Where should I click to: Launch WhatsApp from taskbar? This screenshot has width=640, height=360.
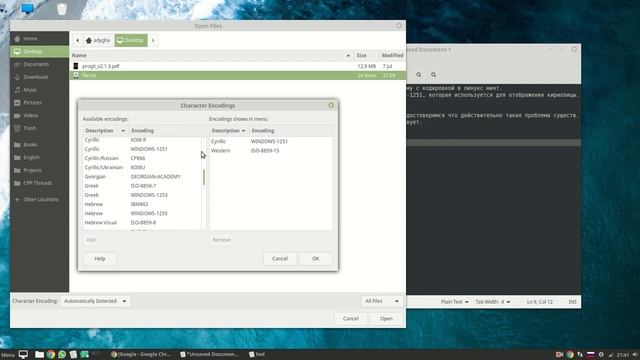click(x=62, y=354)
